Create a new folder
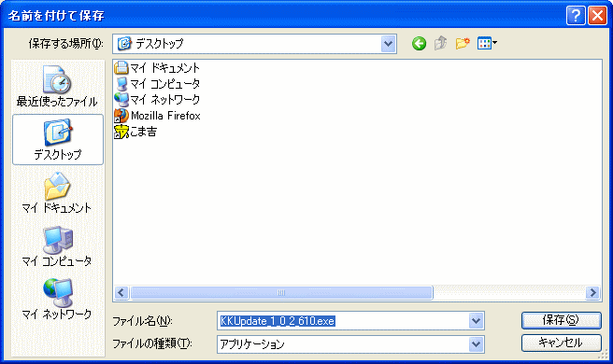This screenshot has width=613, height=364. pos(463,43)
